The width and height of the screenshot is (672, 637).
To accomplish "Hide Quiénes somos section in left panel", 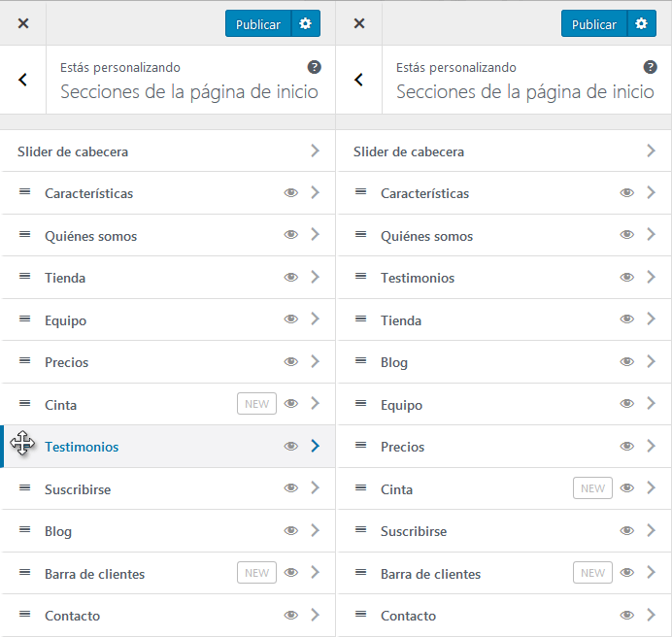I will pyautogui.click(x=290, y=236).
